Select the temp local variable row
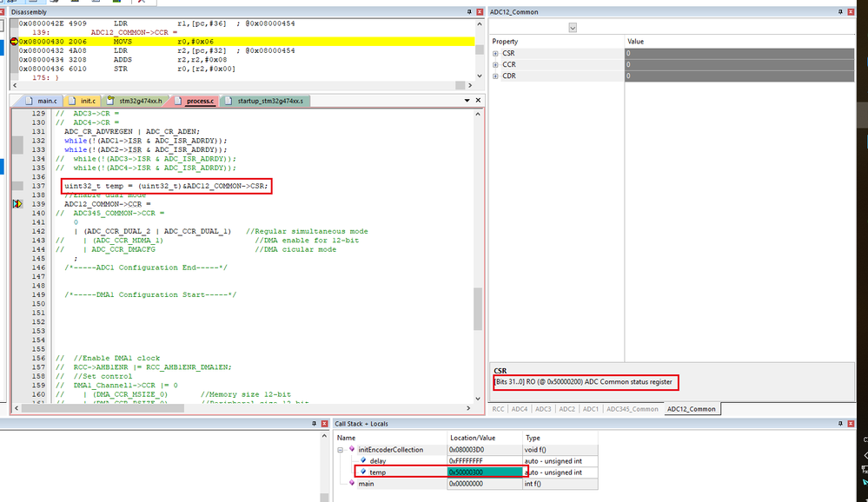The height and width of the screenshot is (502, 868). click(x=466, y=472)
